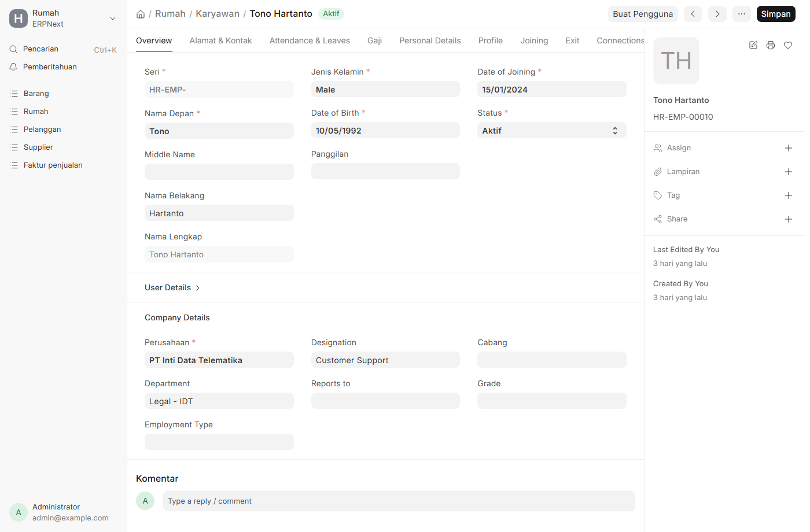The height and width of the screenshot is (532, 810).
Task: Click the Barang list icon in sidebar
Action: click(14, 94)
